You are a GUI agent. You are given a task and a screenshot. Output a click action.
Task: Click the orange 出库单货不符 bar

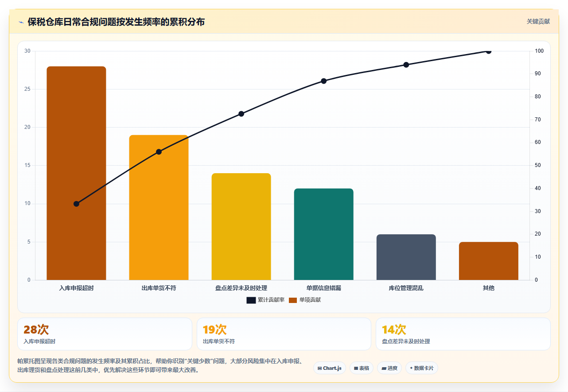click(x=159, y=207)
